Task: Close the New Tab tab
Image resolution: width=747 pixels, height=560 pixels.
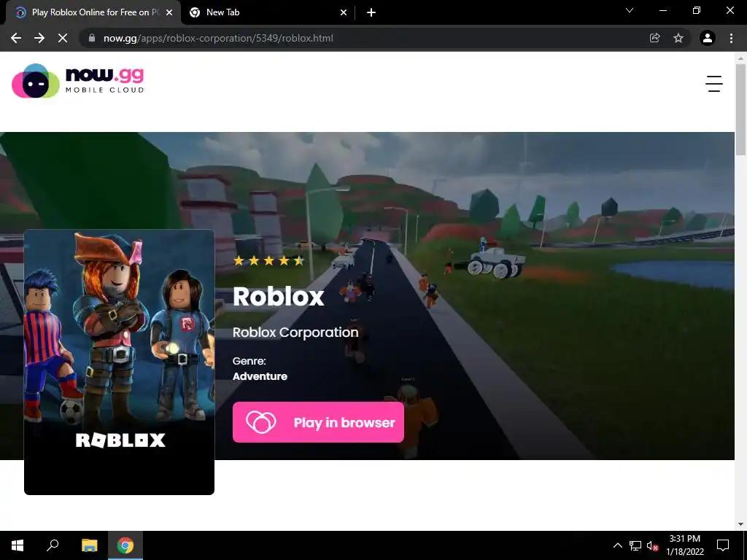Action: point(344,12)
